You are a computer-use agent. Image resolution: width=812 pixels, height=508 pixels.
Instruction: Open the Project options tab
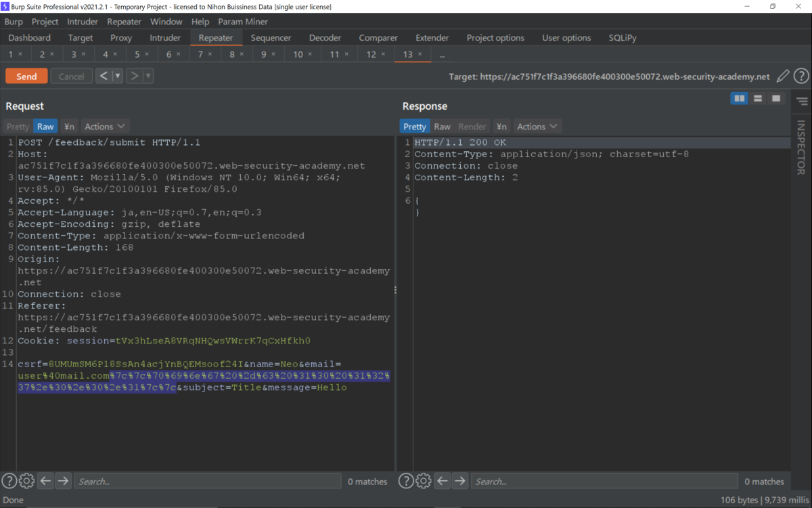(495, 38)
